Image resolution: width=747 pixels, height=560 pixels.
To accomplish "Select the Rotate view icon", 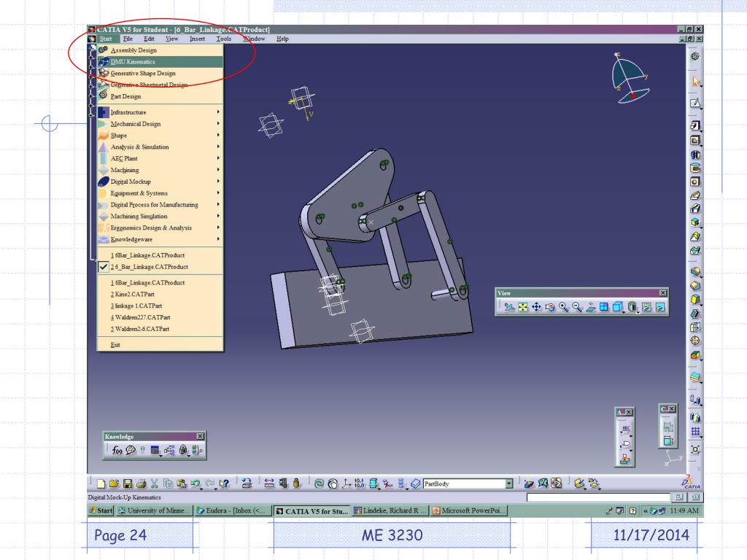I will (x=550, y=307).
